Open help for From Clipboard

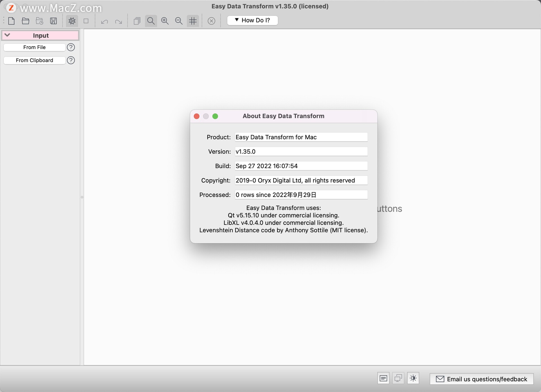71,60
